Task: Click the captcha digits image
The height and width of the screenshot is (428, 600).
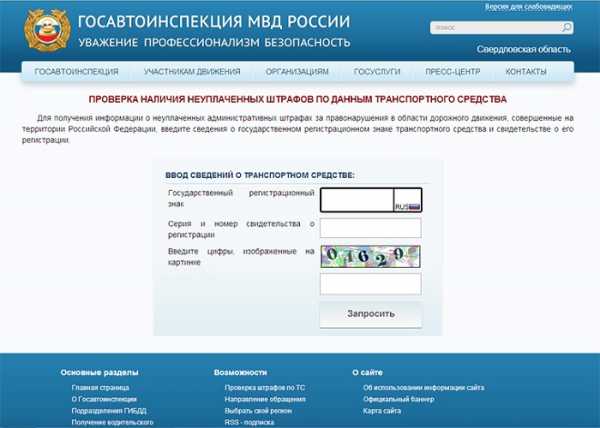Action: pyautogui.click(x=370, y=256)
